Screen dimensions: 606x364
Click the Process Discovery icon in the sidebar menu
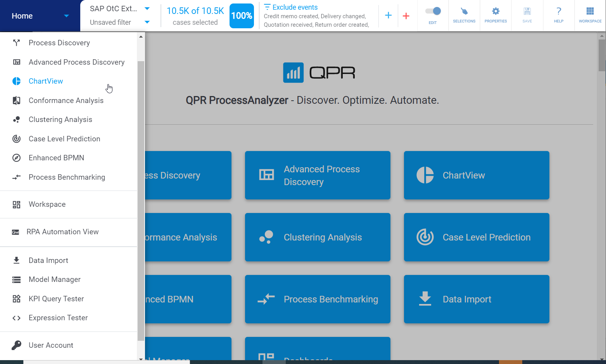point(16,43)
